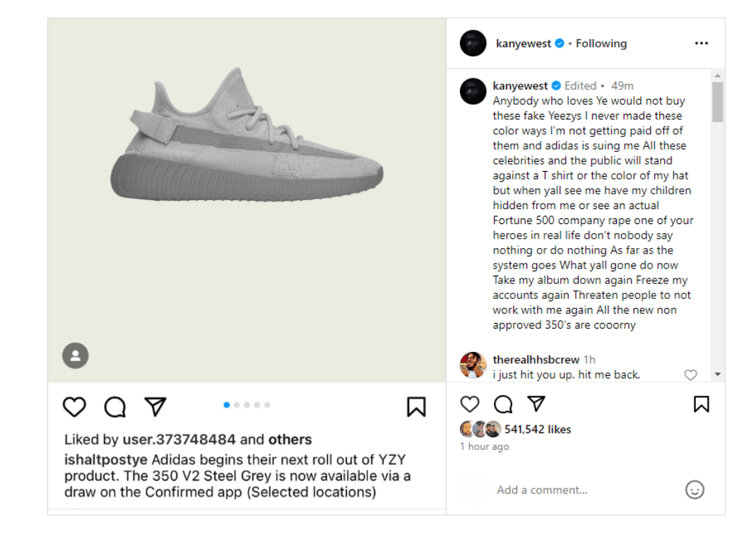Open therealhhsbcrew commenter profile picture
This screenshot has height=537, width=756.
click(x=473, y=365)
